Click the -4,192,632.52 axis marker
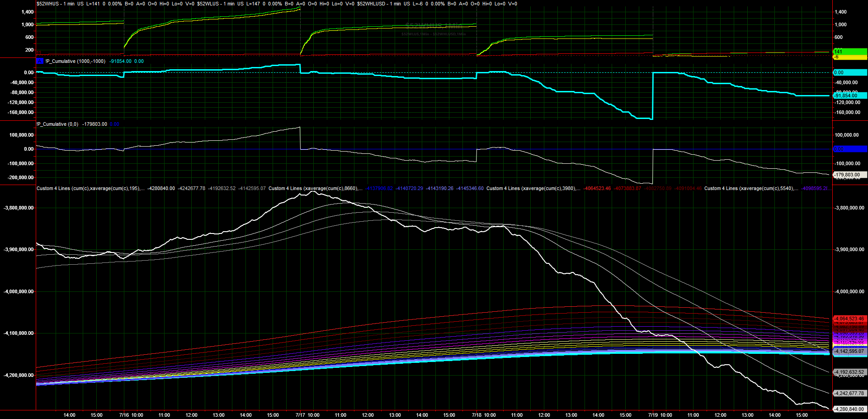 coord(850,372)
